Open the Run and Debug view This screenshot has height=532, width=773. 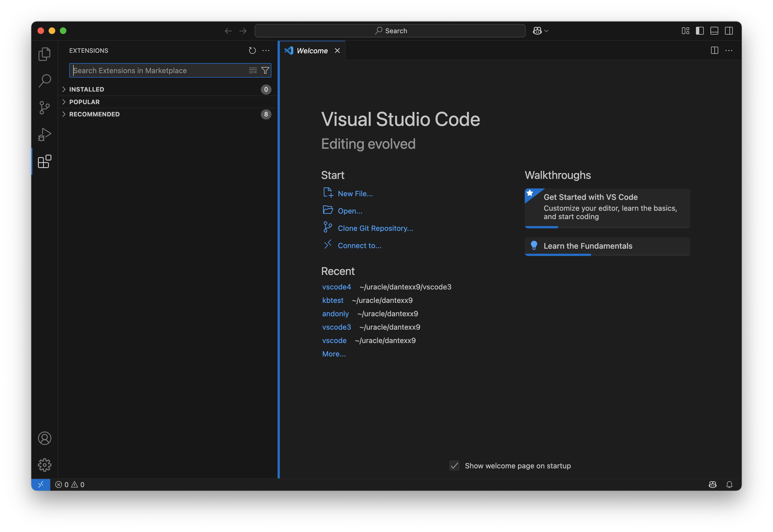coord(44,134)
